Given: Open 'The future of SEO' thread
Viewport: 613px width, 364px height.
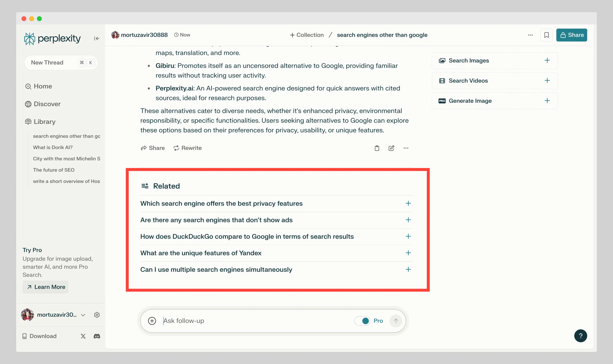Looking at the screenshot, I should 54,170.
